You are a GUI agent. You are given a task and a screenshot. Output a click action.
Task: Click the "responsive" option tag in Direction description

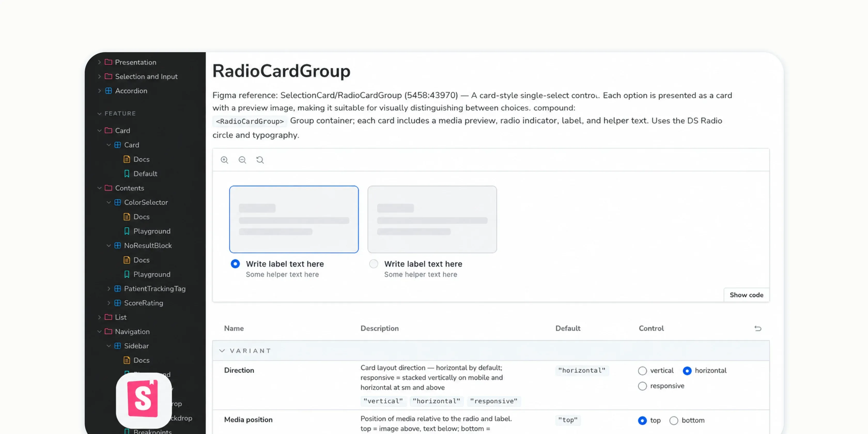[494, 401]
